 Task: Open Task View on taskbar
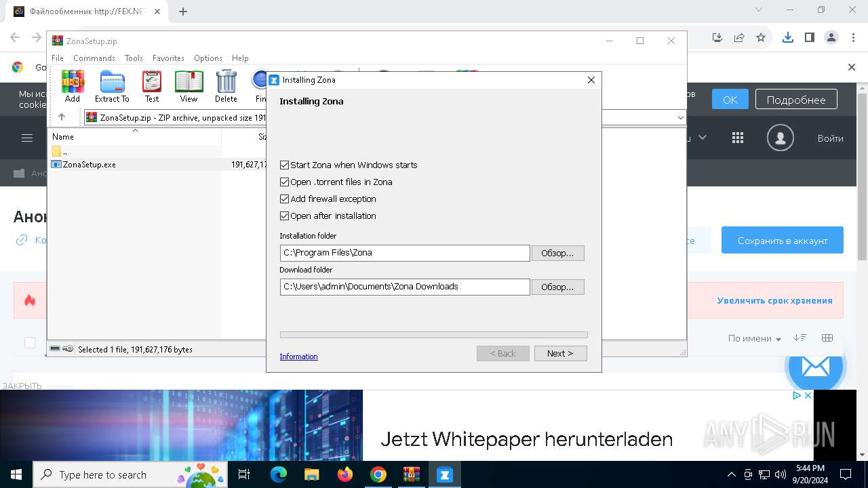tap(244, 474)
